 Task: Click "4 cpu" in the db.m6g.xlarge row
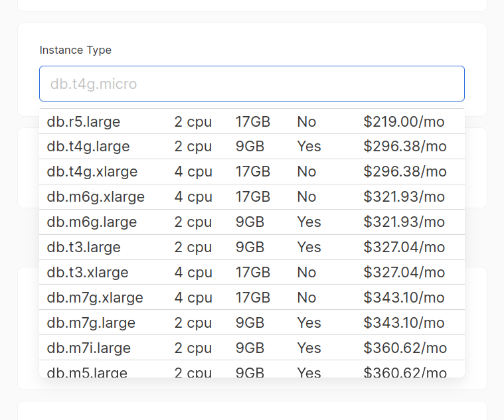(x=193, y=197)
